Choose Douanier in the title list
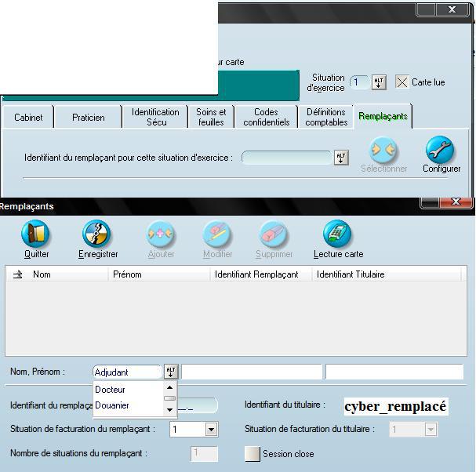The width and height of the screenshot is (476, 472). coord(112,405)
